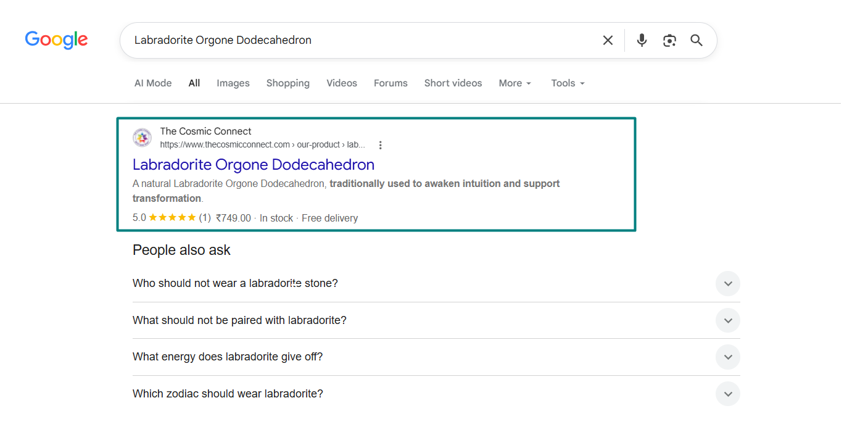This screenshot has width=868, height=432.
Task: Click the 'Free delivery' text
Action: point(329,218)
